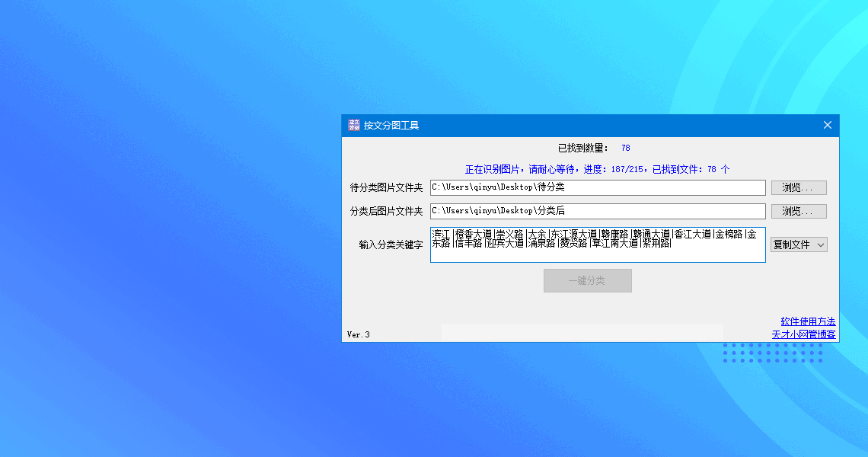Viewport: 868px width, 457px height.
Task: Click the 已找到数量 value 78
Action: click(x=626, y=148)
